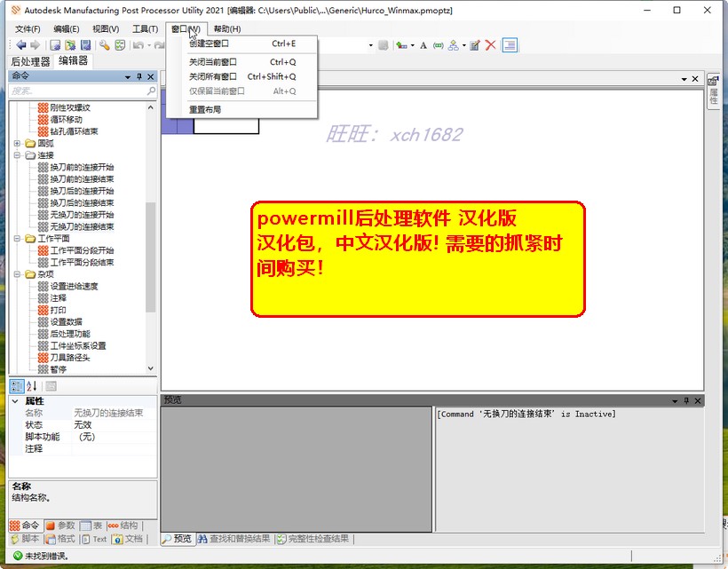The height and width of the screenshot is (569, 728).
Task: Click the red X delete toolbar icon
Action: (x=490, y=45)
